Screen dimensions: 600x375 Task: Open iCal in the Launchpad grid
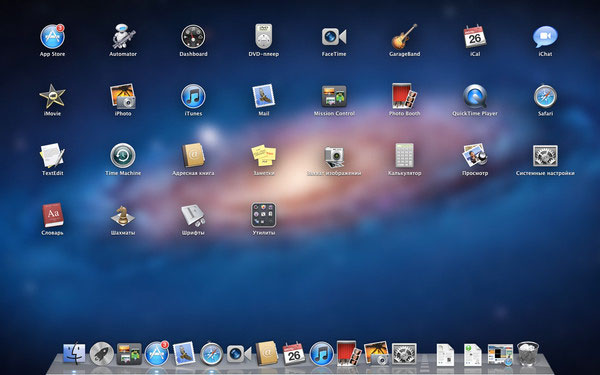coord(475,37)
